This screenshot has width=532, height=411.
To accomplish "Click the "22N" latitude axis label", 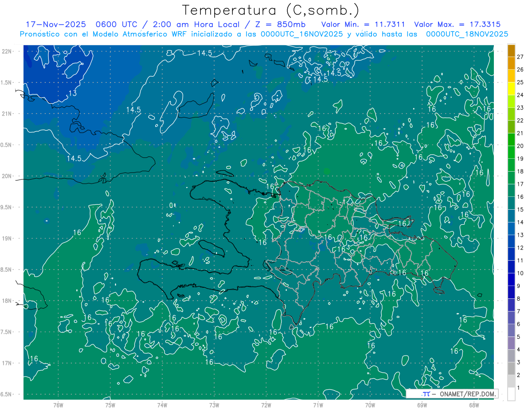I will coord(8,51).
